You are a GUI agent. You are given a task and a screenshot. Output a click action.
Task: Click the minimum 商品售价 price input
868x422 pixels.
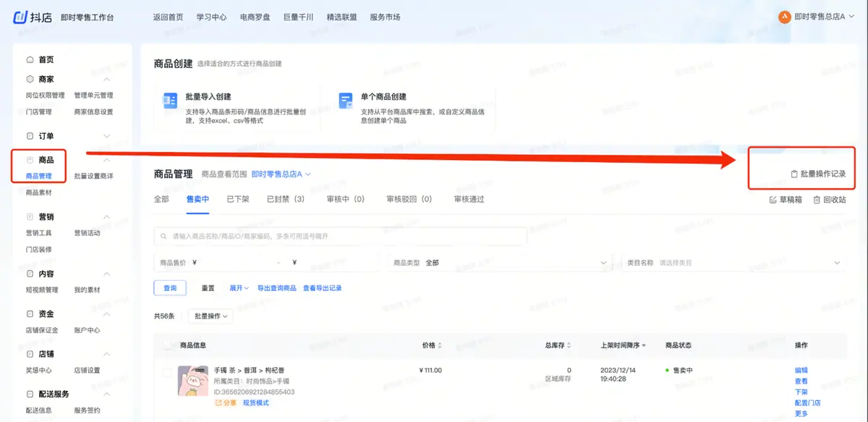click(x=234, y=263)
